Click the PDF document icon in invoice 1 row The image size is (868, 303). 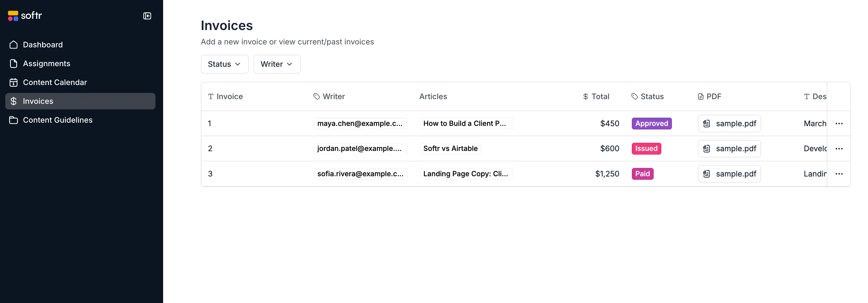[x=707, y=124]
